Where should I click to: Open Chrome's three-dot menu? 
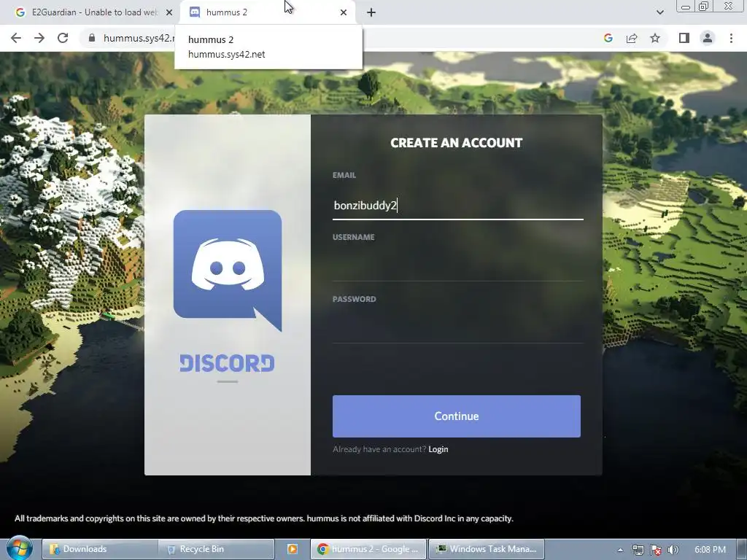pos(731,38)
